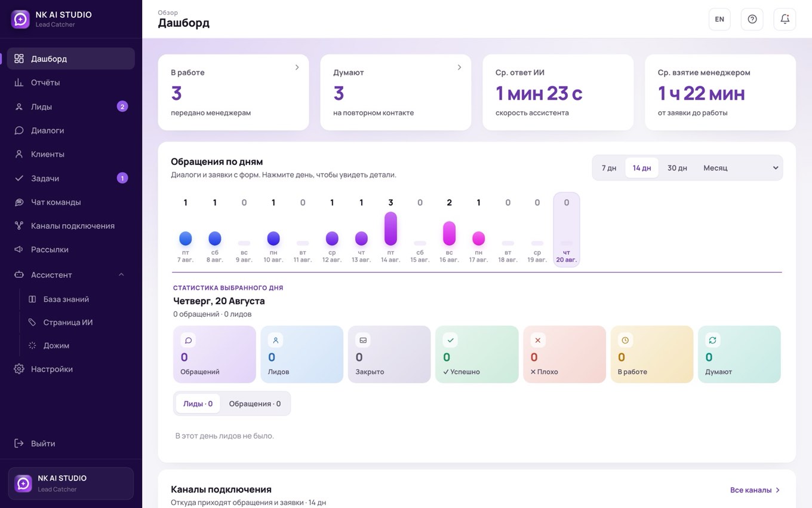
Task: Open the В работе card arrow
Action: [x=297, y=68]
